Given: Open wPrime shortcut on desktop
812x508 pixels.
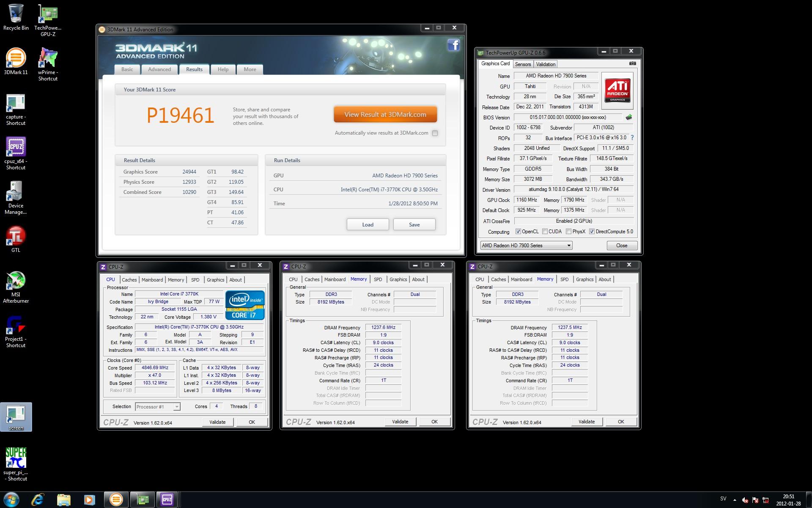Looking at the screenshot, I should (x=48, y=64).
